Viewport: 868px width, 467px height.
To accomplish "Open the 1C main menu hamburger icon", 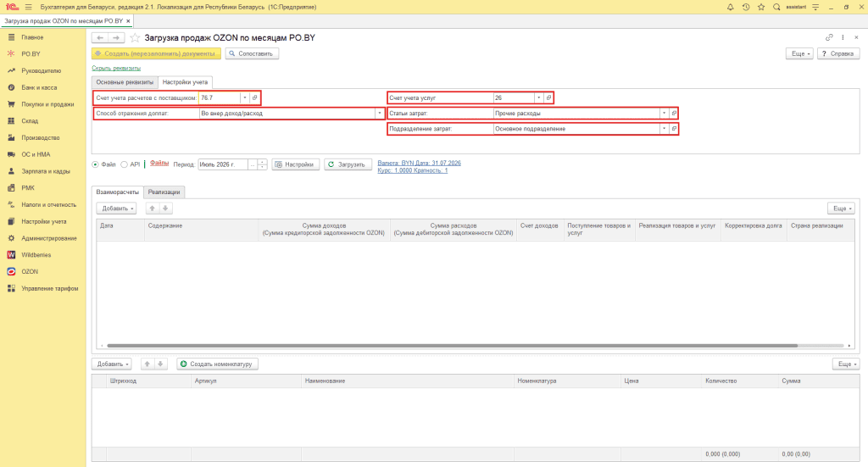I will [x=28, y=7].
